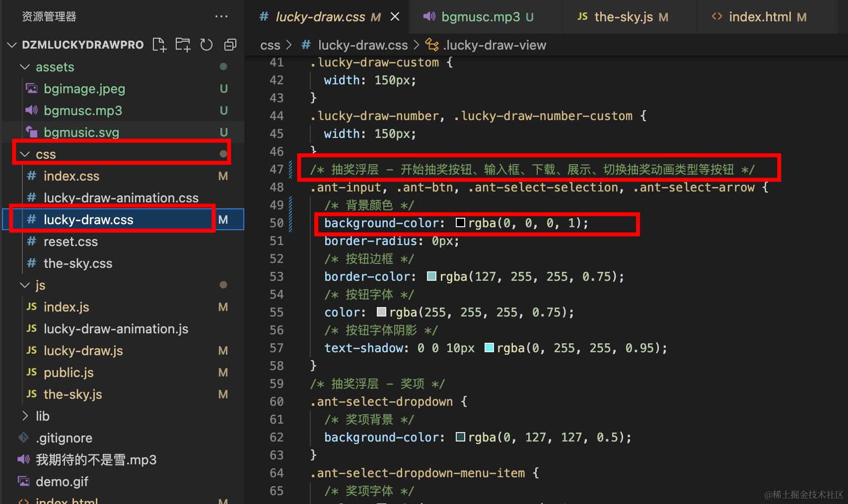This screenshot has height=504, width=848.
Task: Click the selector symbol icon in breadcrumb
Action: 432,45
